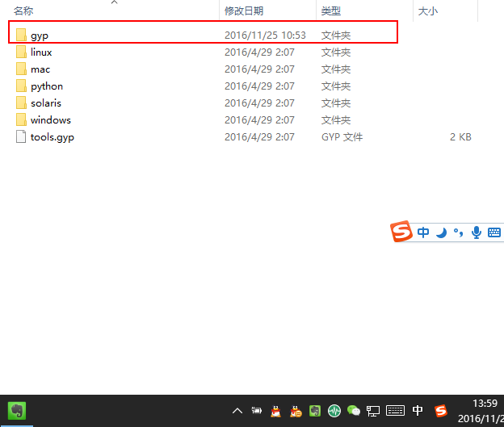This screenshot has height=427, width=504.
Task: Select the tools.gyp file name
Action: click(52, 137)
